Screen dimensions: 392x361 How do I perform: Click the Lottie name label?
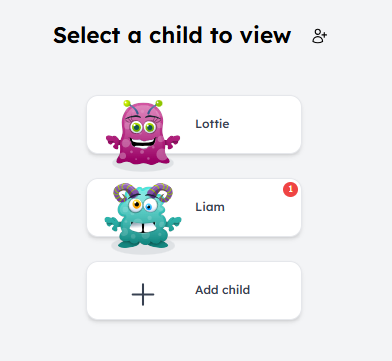coord(212,124)
